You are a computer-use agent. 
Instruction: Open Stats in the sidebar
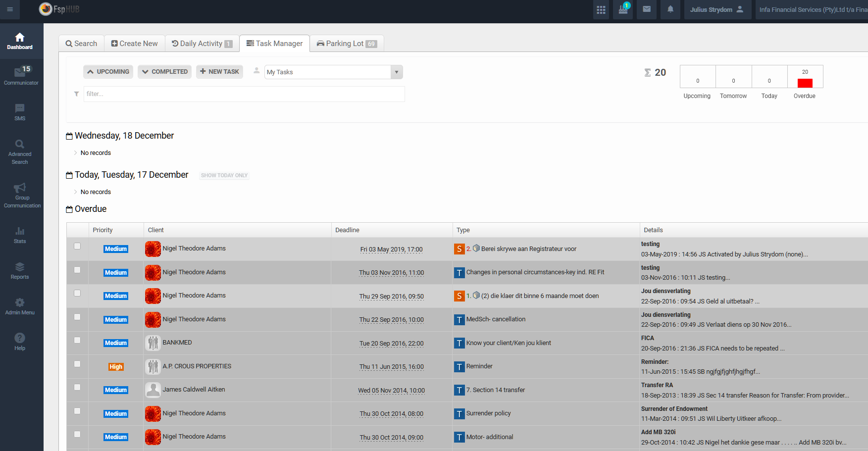[20, 235]
